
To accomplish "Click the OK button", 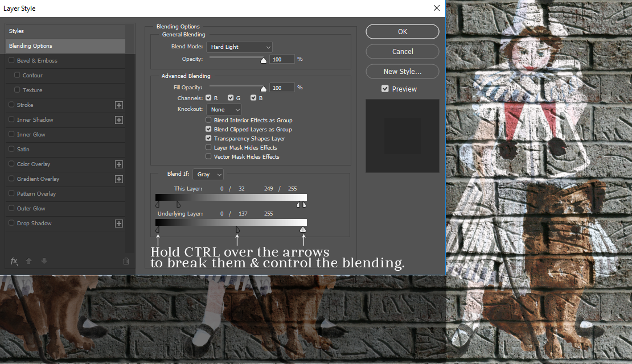I will coord(402,32).
